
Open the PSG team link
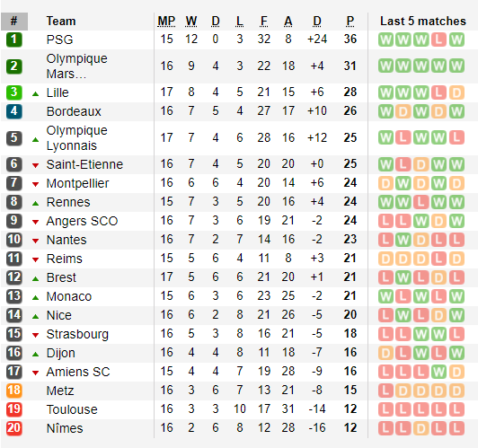[59, 40]
